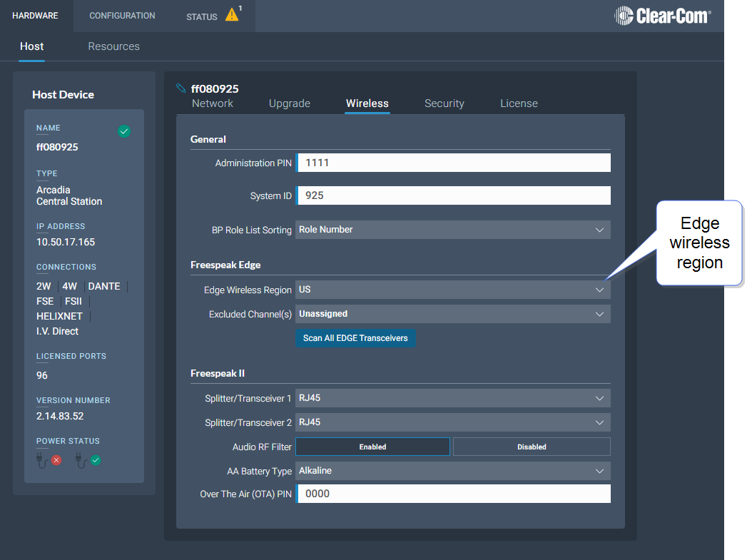Click the Over The Air (OTA) PIN field
The image size is (752, 560).
pos(454,494)
